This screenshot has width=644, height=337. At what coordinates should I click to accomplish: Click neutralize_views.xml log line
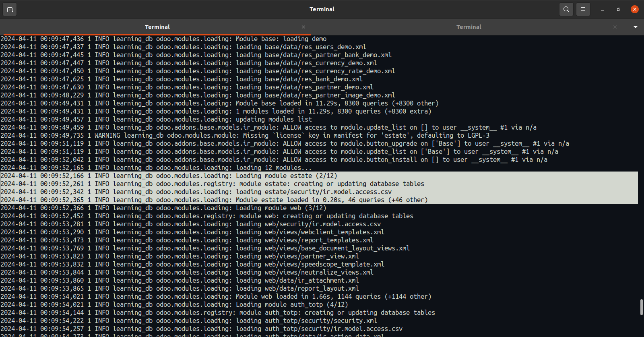coord(187,273)
